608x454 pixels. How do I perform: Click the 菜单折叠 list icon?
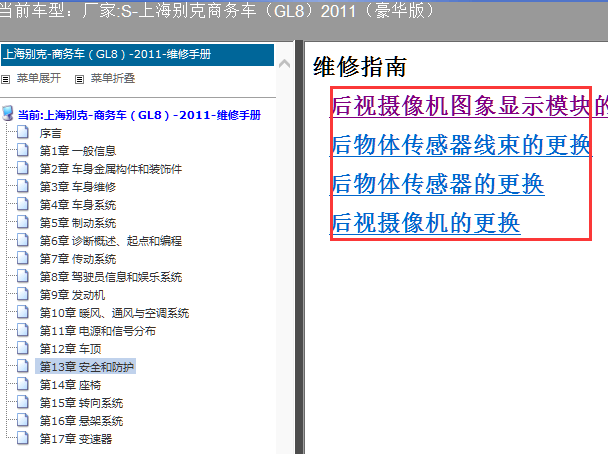point(79,79)
